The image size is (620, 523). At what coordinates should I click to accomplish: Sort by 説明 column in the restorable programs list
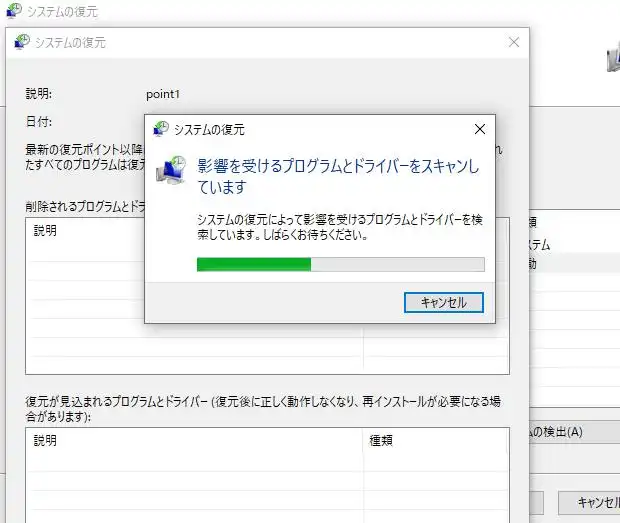(x=46, y=439)
